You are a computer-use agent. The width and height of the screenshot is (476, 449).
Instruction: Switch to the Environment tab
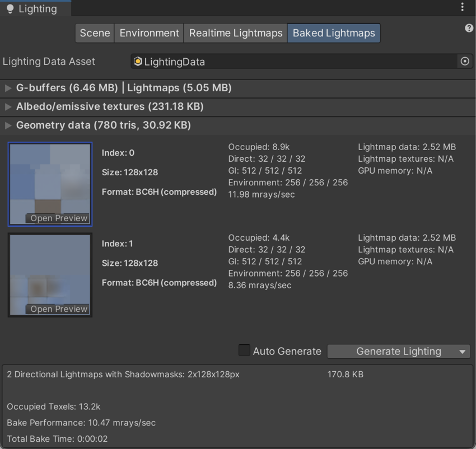(x=150, y=33)
